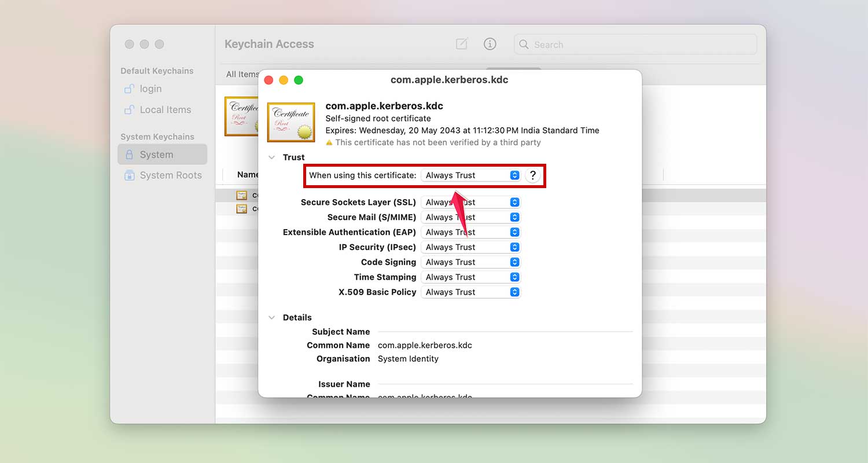Screen dimensions: 868x463
Task: Click the padlock icon next to Local Items
Action: tap(129, 109)
